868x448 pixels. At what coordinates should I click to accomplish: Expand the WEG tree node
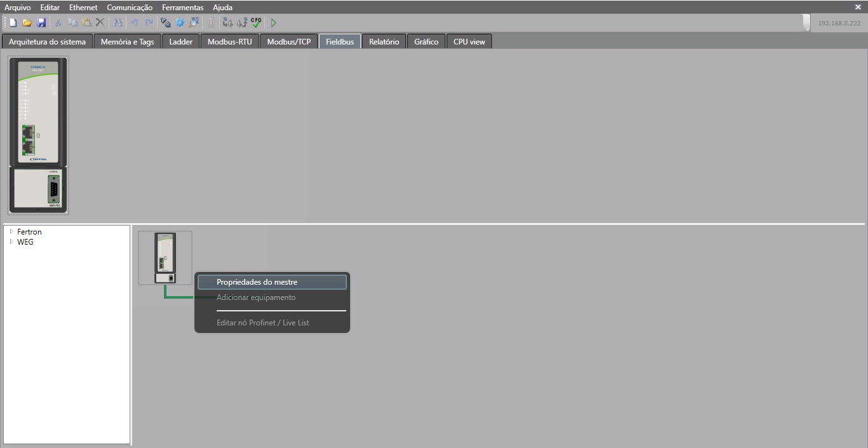(x=11, y=242)
